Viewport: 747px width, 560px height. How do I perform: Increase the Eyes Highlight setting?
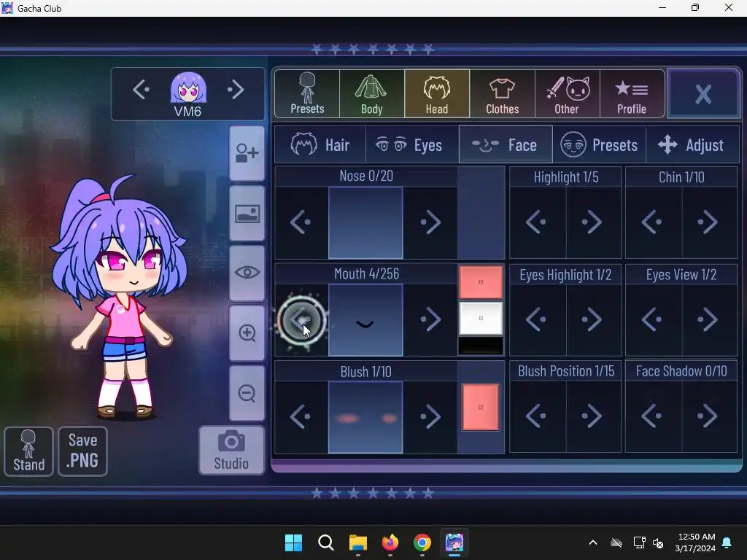pos(594,320)
